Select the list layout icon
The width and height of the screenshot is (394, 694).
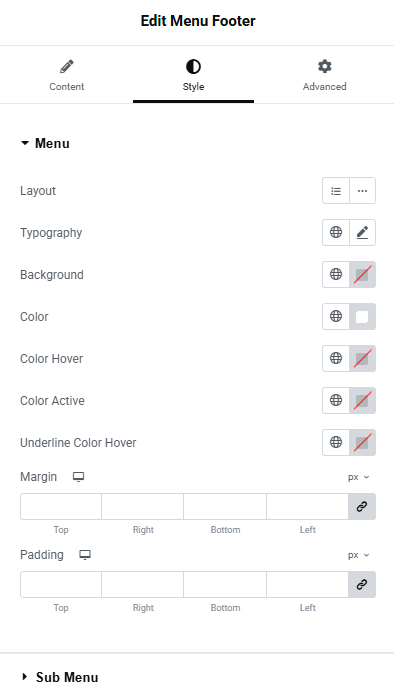click(x=336, y=191)
